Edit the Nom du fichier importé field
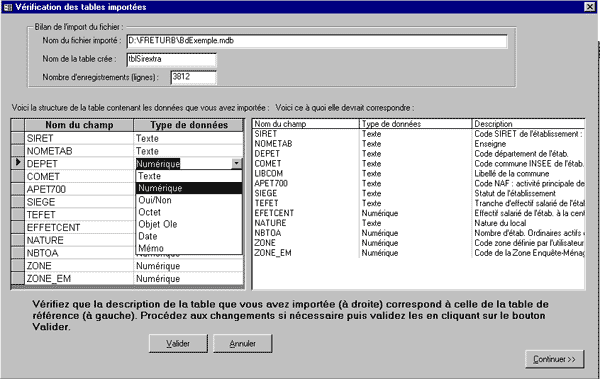 (x=317, y=41)
